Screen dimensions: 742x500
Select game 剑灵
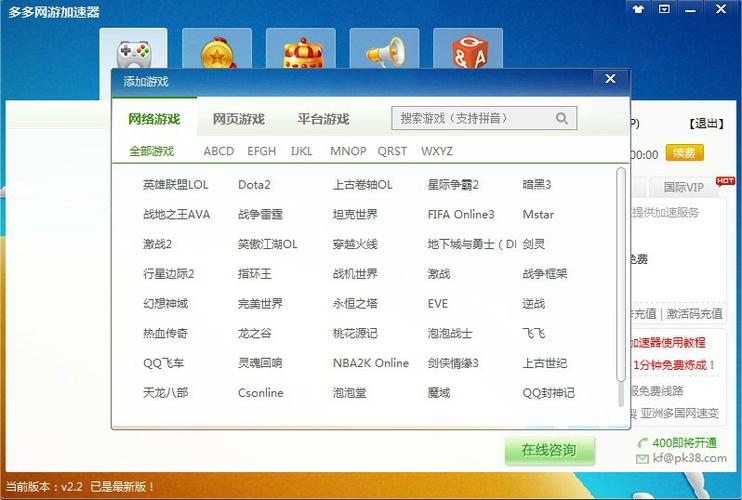pyautogui.click(x=533, y=245)
